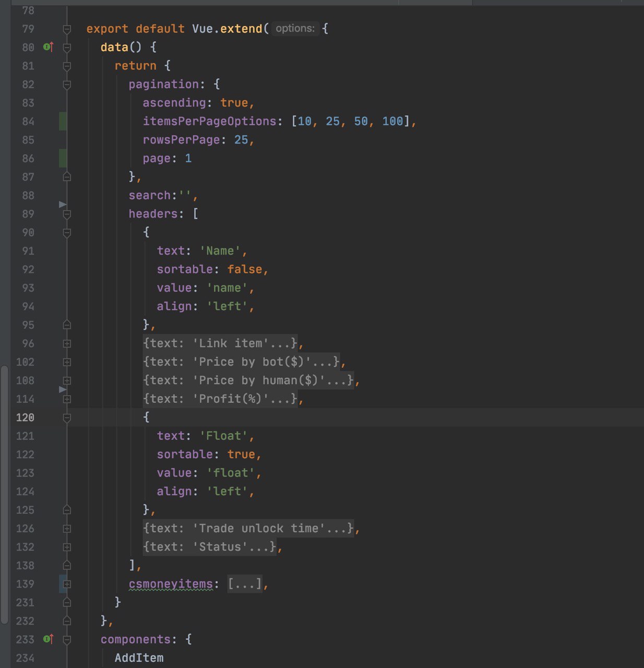Screen dimensions: 644x668
Task: Expand the folded 'Price by bot($)' object
Action: (x=67, y=362)
